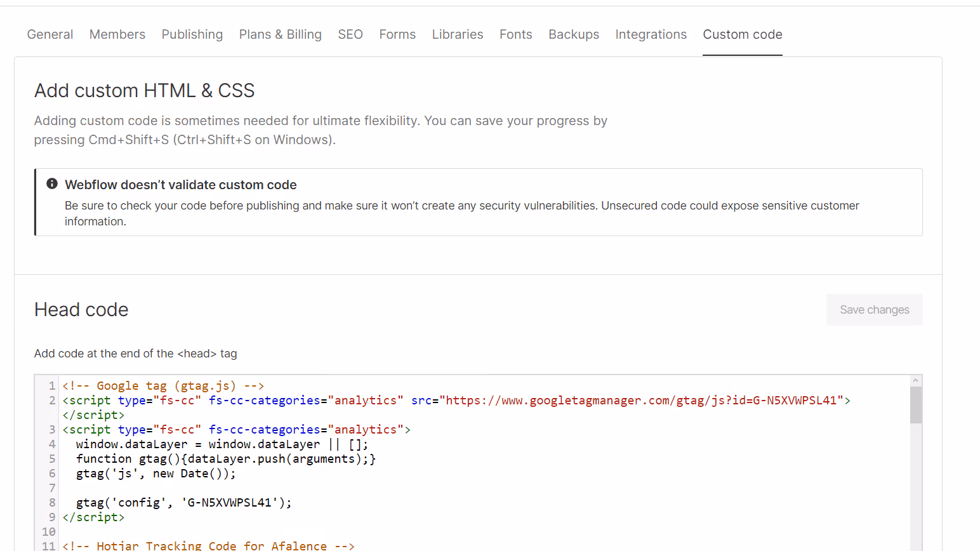This screenshot has height=551, width=980.
Task: Switch to the Members tab
Action: (x=117, y=34)
